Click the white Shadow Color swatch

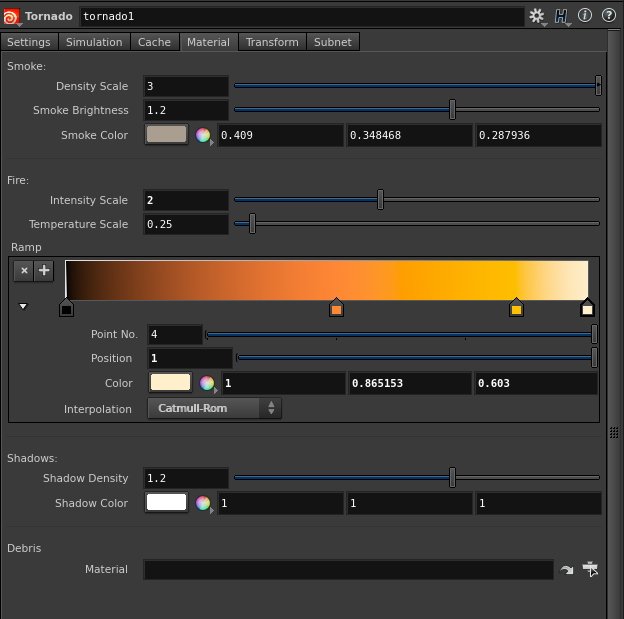click(166, 502)
